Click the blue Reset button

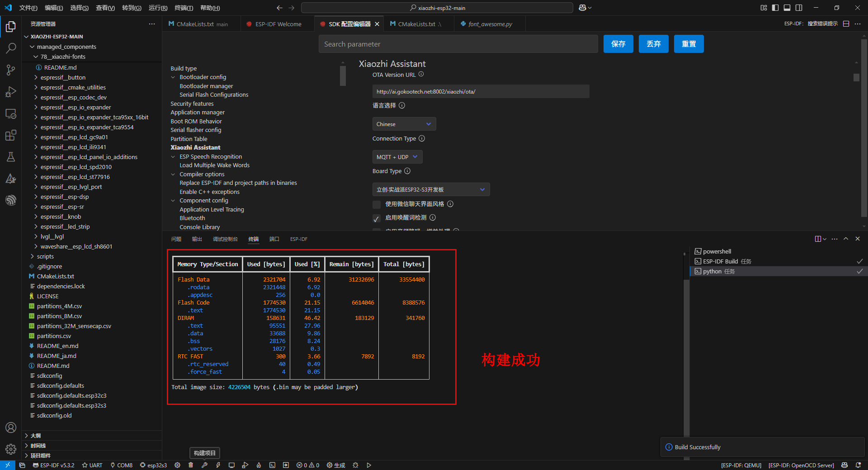689,44
